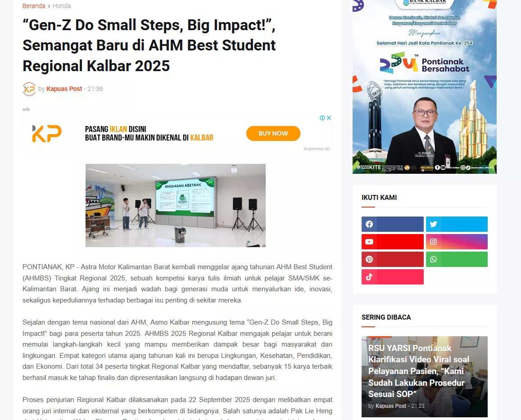Click the SERING DIBACA section heading

point(386,317)
